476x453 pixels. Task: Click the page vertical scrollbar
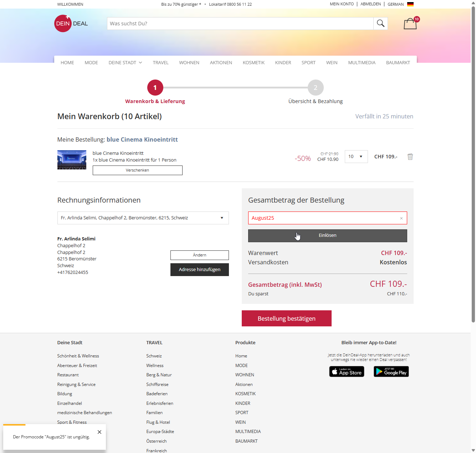473,164
